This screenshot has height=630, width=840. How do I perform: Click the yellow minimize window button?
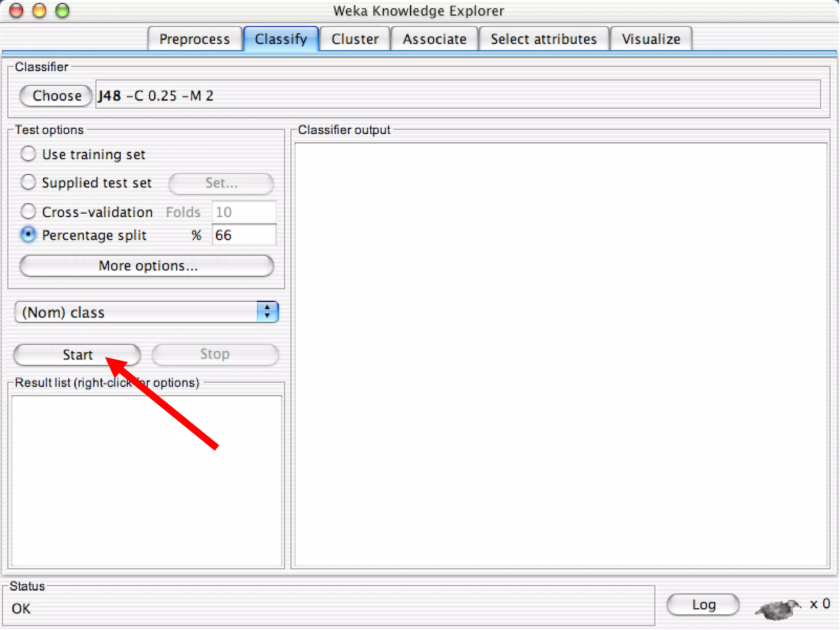point(39,11)
